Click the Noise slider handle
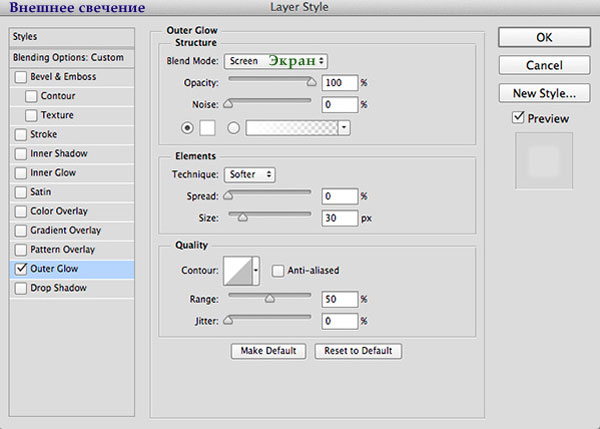600x429 pixels. click(228, 104)
